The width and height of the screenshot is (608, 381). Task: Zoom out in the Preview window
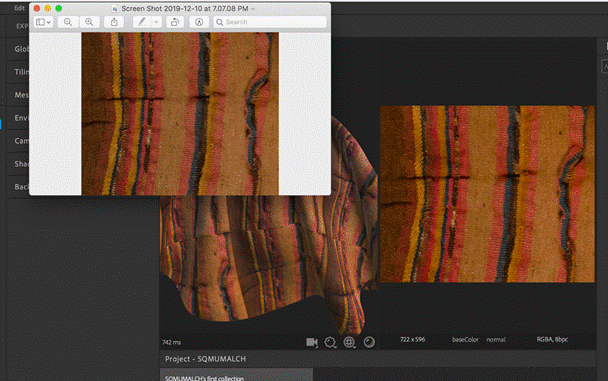68,22
